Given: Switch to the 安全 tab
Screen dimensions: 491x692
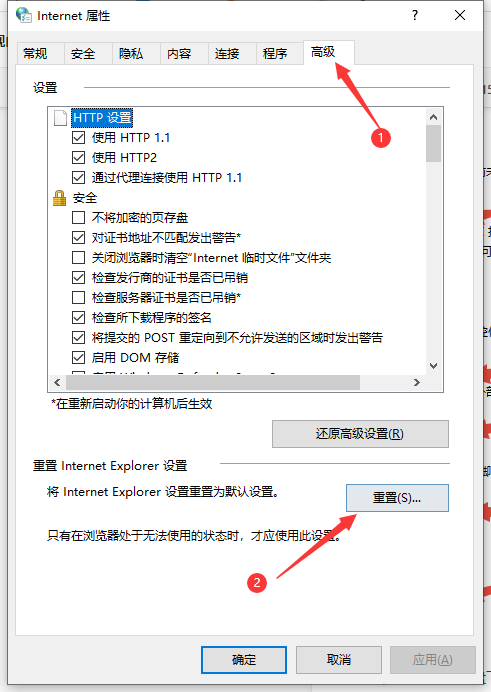Looking at the screenshot, I should click(x=83, y=54).
